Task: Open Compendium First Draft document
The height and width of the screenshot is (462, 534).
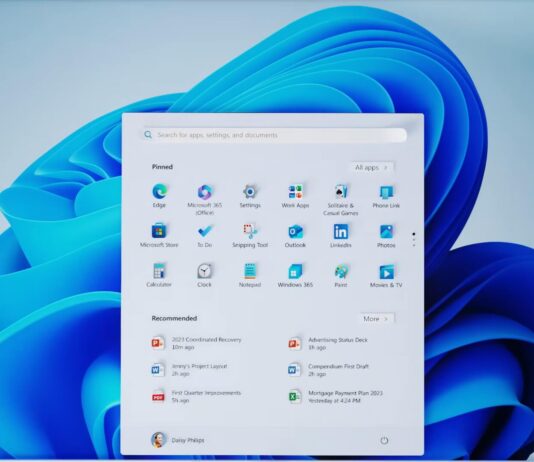Action: coord(328,370)
